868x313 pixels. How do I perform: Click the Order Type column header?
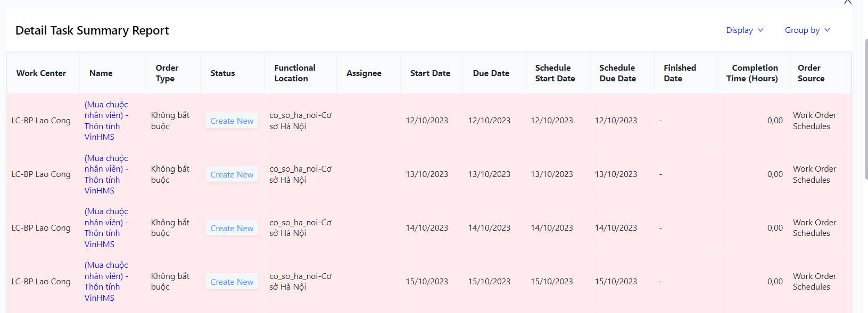[167, 73]
